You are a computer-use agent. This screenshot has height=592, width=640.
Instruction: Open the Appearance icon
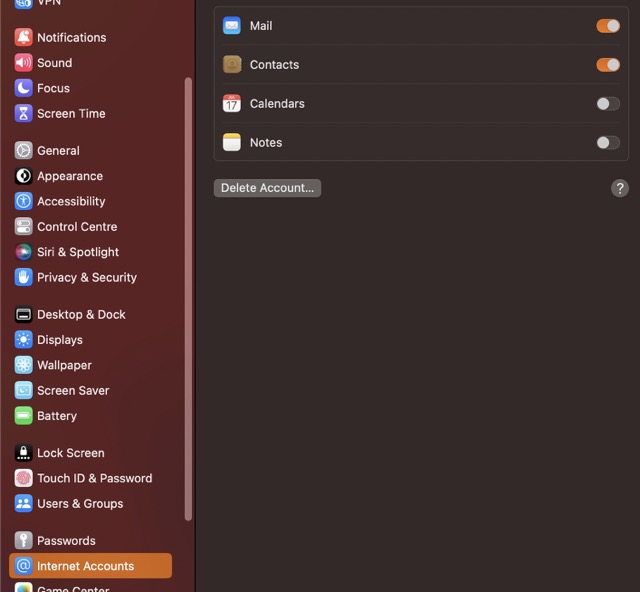coord(23,176)
